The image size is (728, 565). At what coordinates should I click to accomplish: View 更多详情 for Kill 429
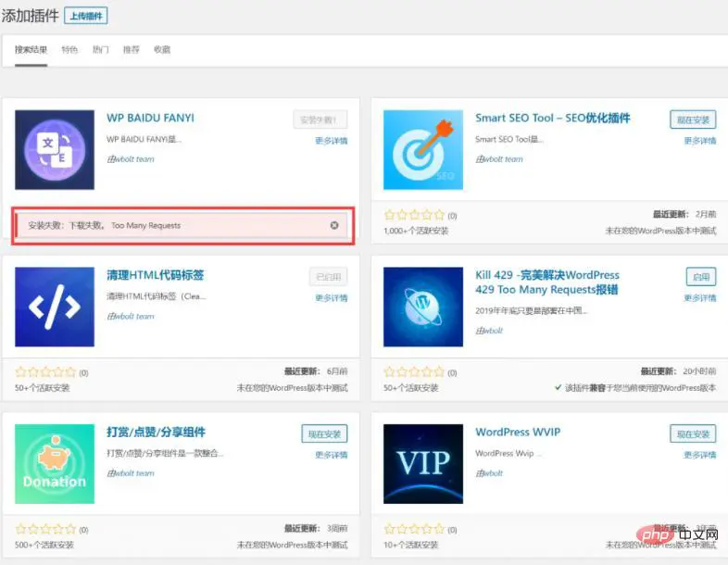click(x=699, y=297)
